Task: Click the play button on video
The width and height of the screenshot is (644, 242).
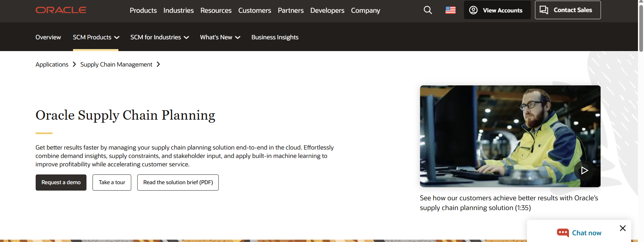Action: click(584, 170)
